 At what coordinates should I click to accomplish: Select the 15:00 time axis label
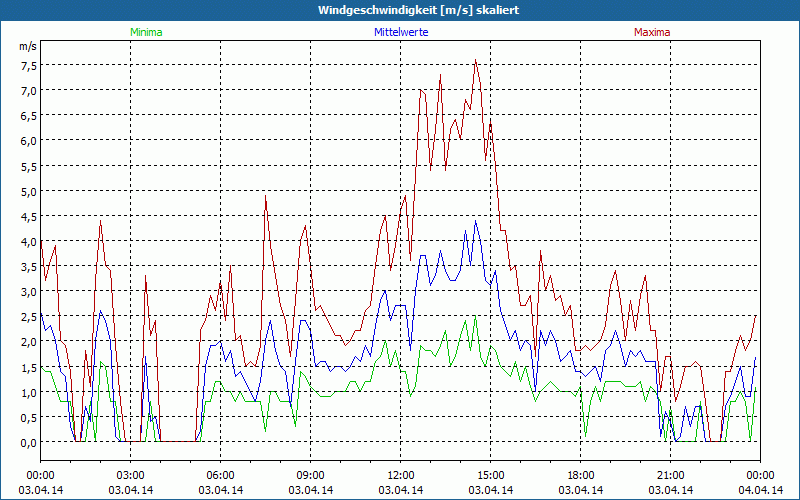tap(491, 474)
